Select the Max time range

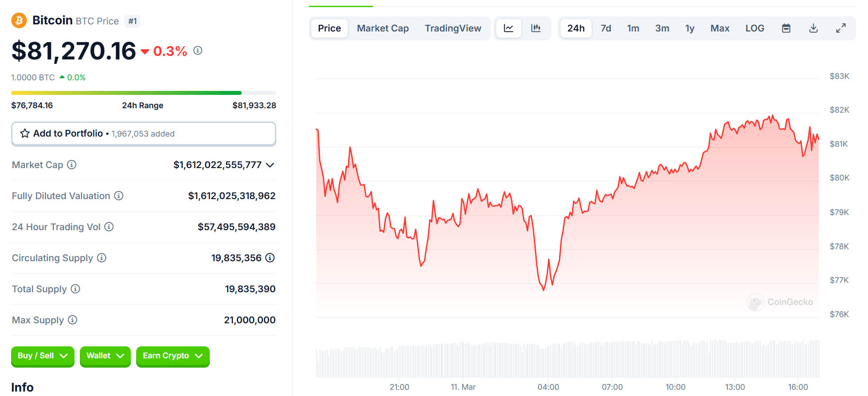click(720, 28)
